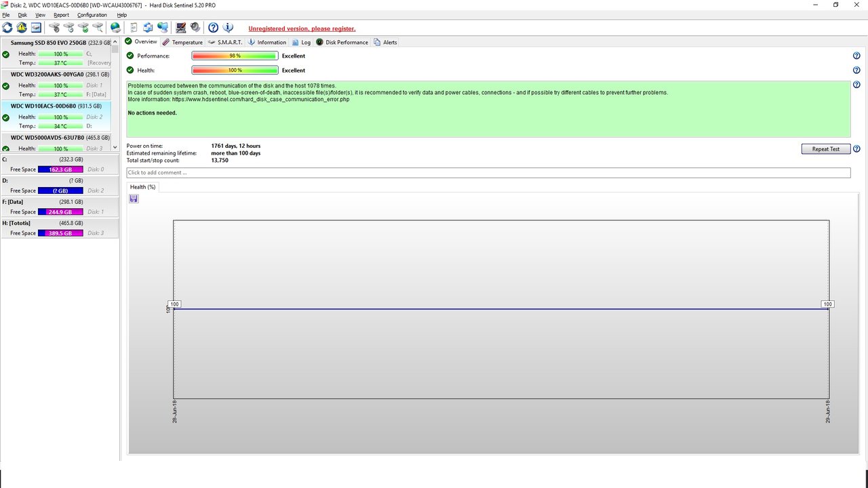Click the globe toolbar icon
Screen dimensions: 868x488
coord(116,28)
